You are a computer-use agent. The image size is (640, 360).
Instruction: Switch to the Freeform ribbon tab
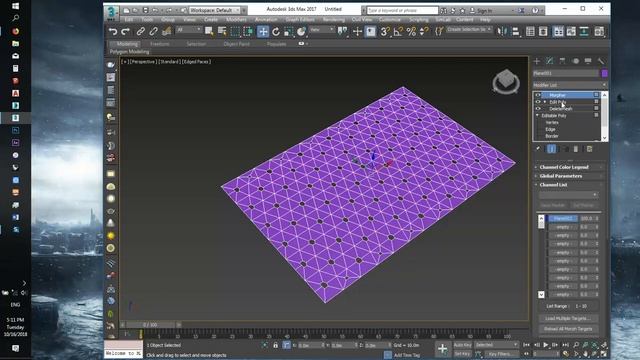pyautogui.click(x=160, y=44)
